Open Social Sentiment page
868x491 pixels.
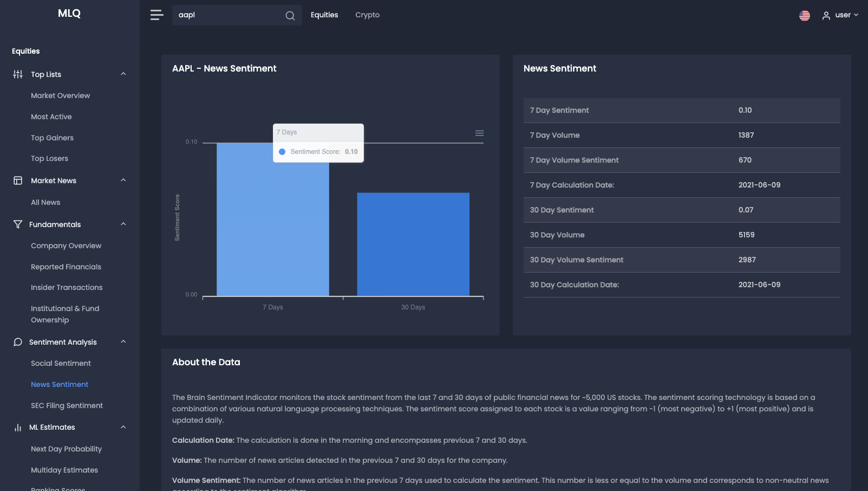pos(61,363)
